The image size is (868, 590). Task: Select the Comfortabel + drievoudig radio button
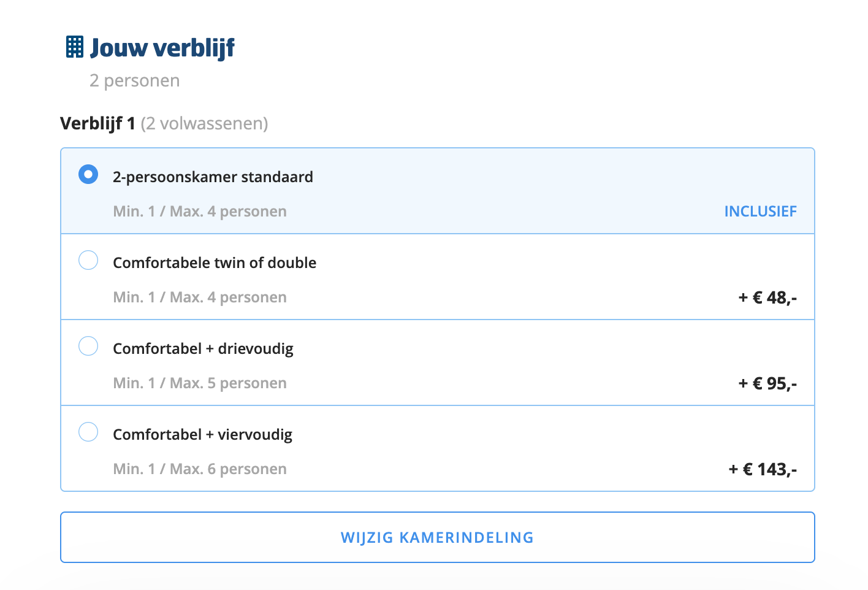coord(88,346)
